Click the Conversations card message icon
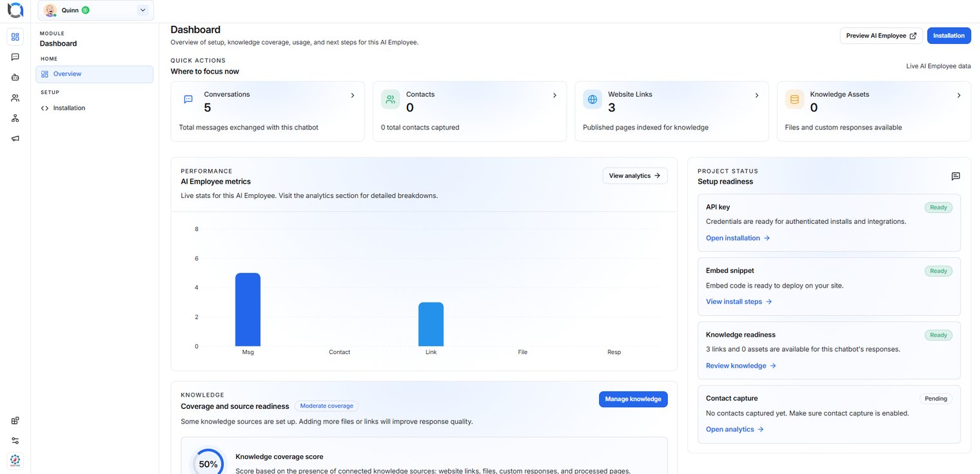The height and width of the screenshot is (474, 980). coord(188,99)
